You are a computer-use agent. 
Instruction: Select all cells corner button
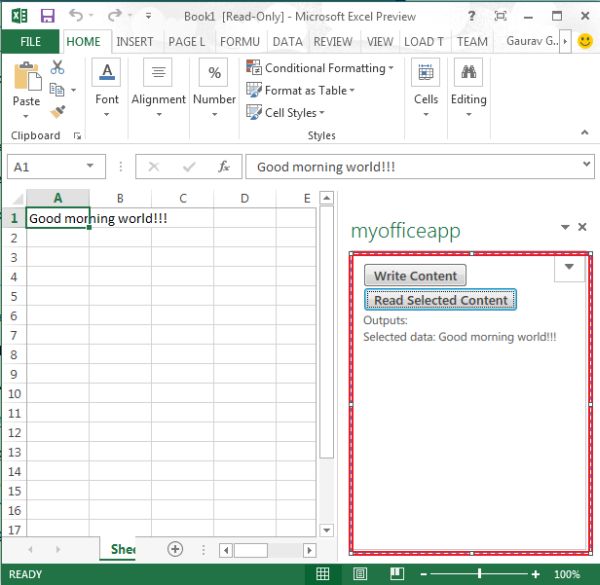[x=17, y=199]
